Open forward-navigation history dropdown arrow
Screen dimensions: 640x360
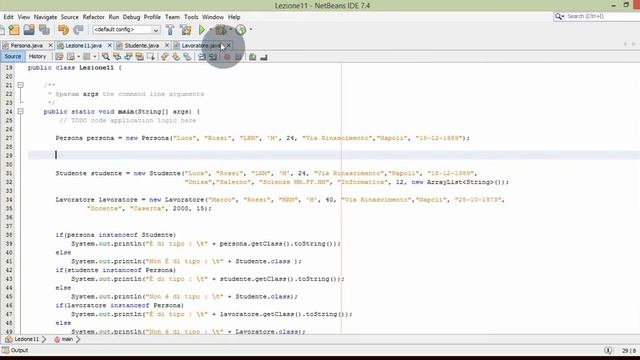pyautogui.click(x=95, y=57)
